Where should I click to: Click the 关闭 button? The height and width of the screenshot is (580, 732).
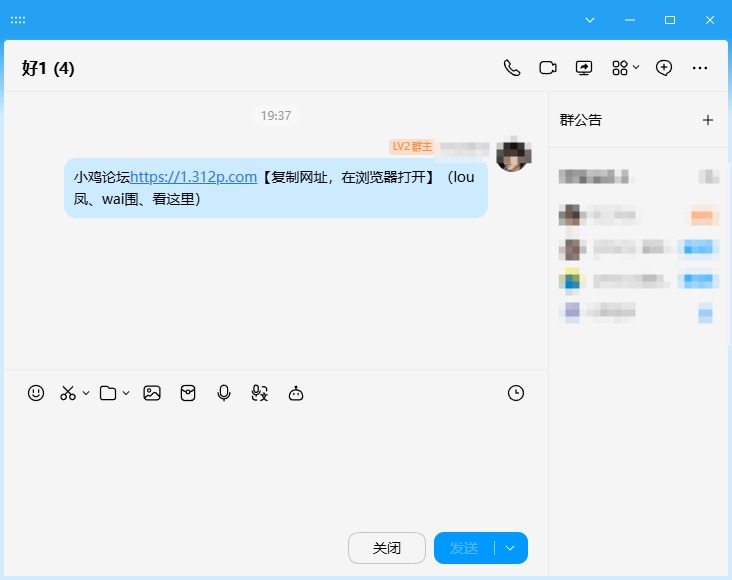click(x=387, y=548)
